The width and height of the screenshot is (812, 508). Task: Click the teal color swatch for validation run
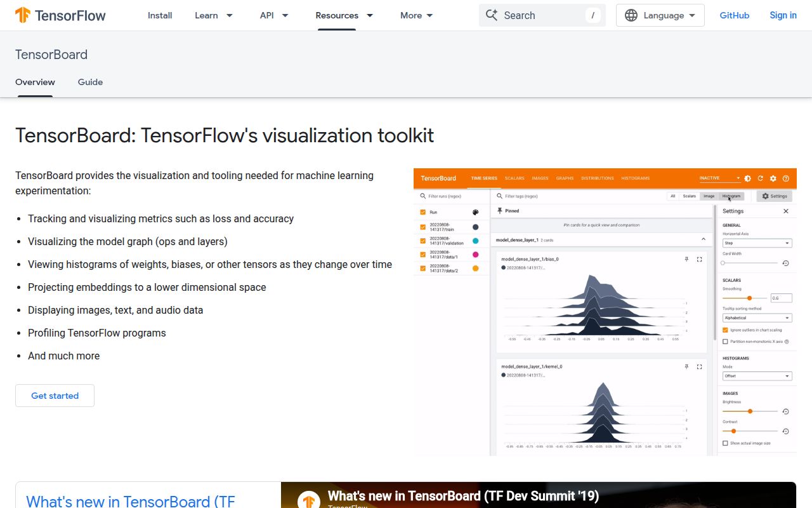pyautogui.click(x=476, y=241)
